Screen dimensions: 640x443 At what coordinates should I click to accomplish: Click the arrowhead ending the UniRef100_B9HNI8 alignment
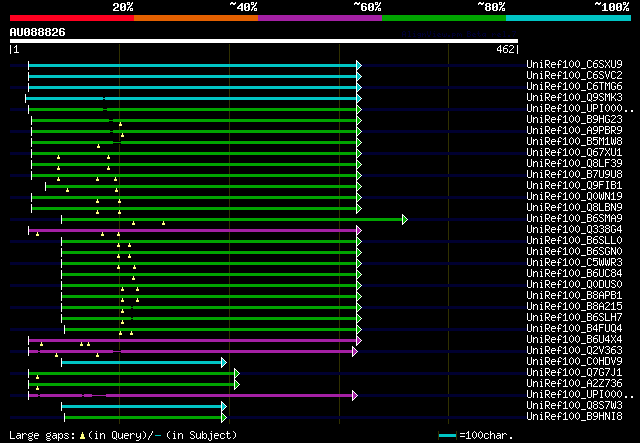point(224,418)
